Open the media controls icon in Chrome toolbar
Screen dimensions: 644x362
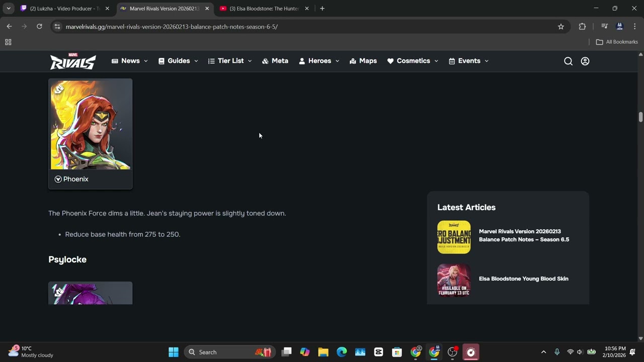pyautogui.click(x=604, y=27)
